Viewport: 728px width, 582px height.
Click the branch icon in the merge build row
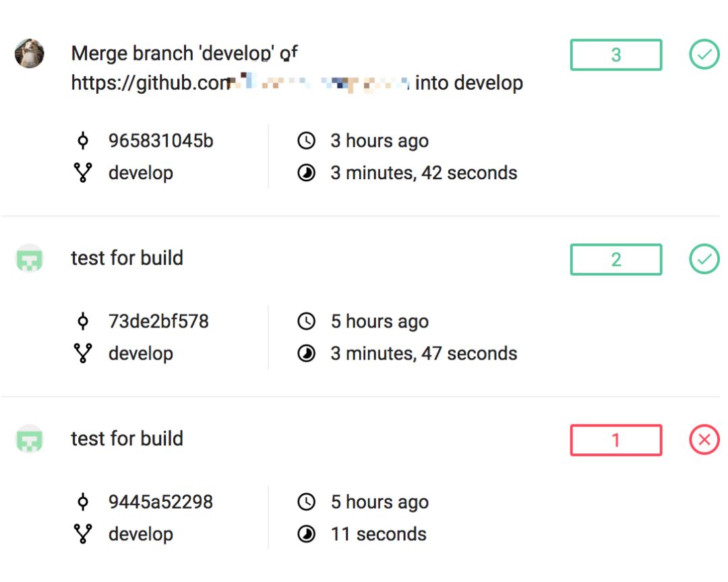pyautogui.click(x=83, y=173)
